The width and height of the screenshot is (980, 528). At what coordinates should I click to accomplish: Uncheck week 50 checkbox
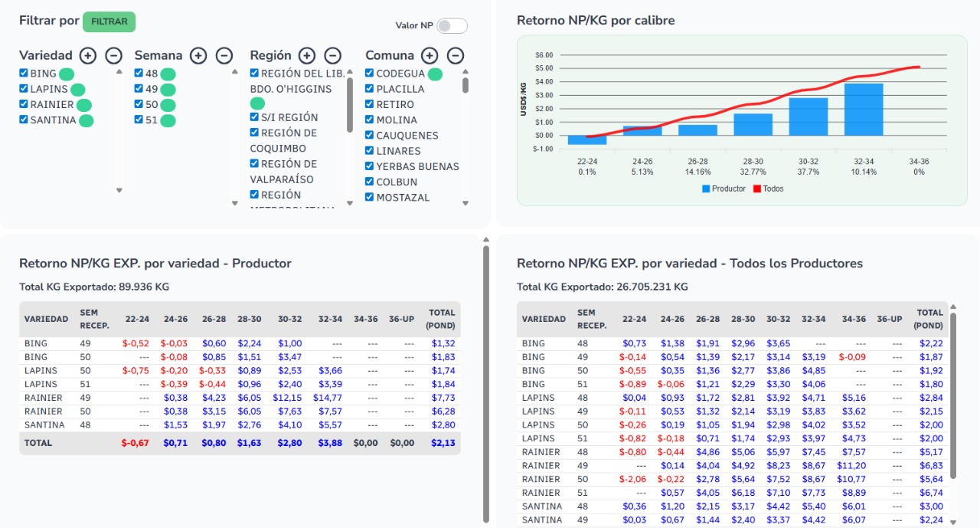coord(139,104)
